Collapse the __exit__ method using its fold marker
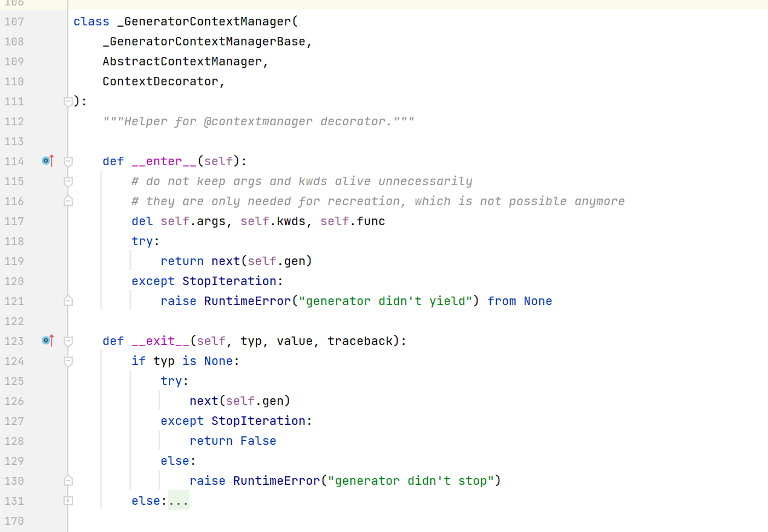Image resolution: width=768 pixels, height=532 pixels. (68, 341)
